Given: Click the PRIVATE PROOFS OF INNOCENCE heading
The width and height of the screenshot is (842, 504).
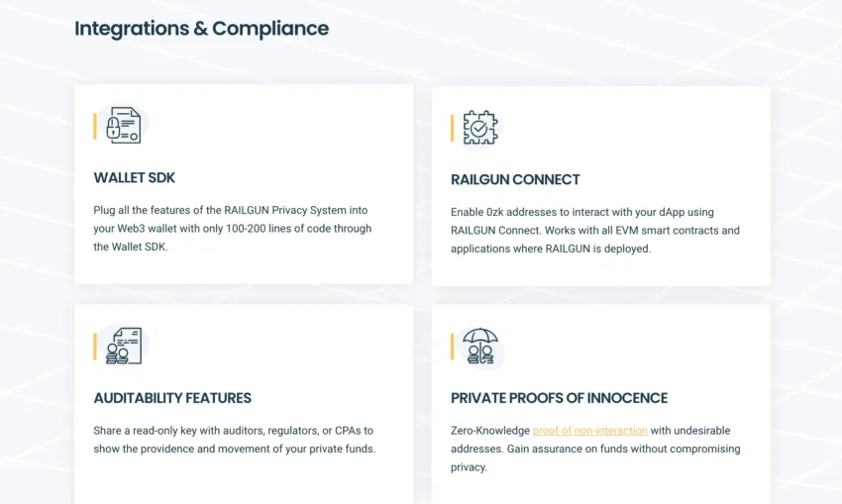Looking at the screenshot, I should click(559, 398).
